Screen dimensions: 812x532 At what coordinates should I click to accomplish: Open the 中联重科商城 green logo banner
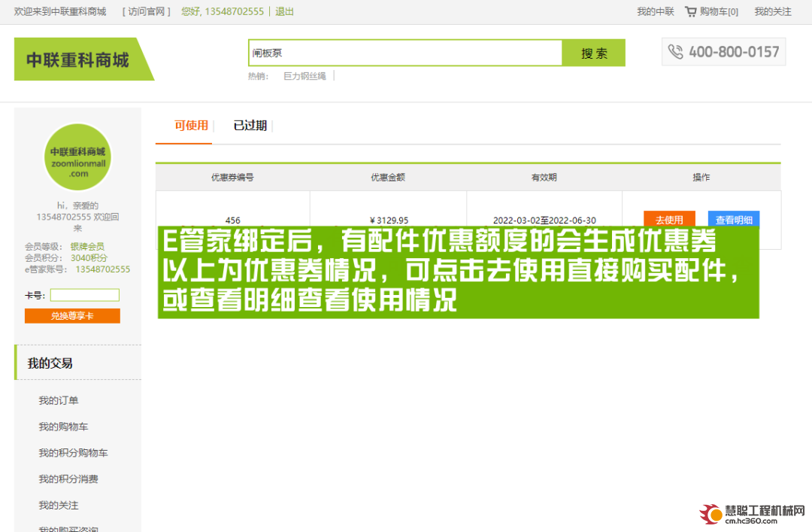point(84,59)
